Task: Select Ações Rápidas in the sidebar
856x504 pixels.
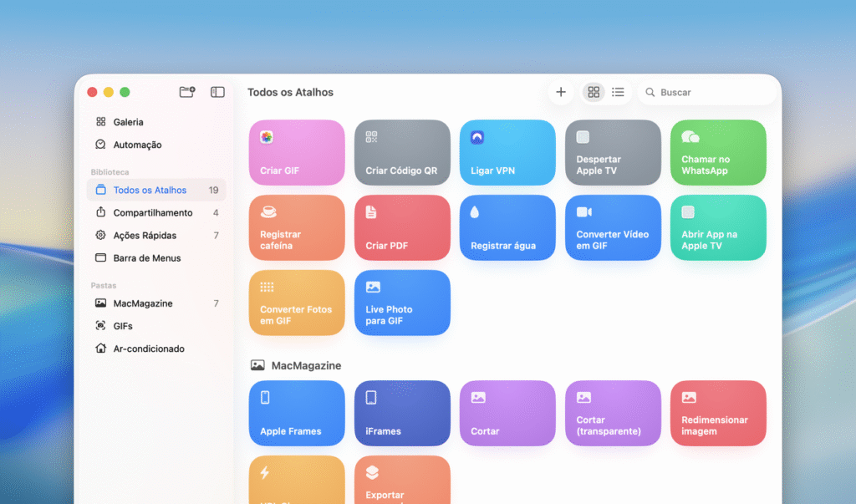Action: [x=145, y=236]
